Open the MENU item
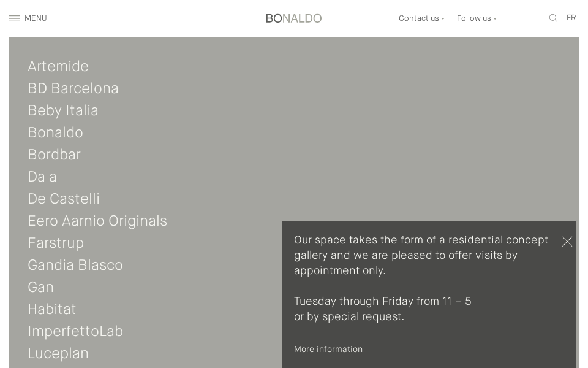 [36, 18]
